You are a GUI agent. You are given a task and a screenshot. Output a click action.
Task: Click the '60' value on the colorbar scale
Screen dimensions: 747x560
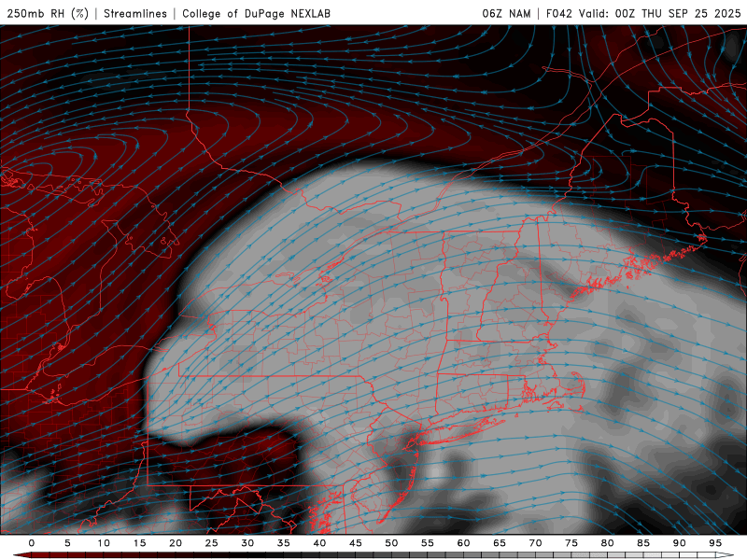(x=463, y=543)
